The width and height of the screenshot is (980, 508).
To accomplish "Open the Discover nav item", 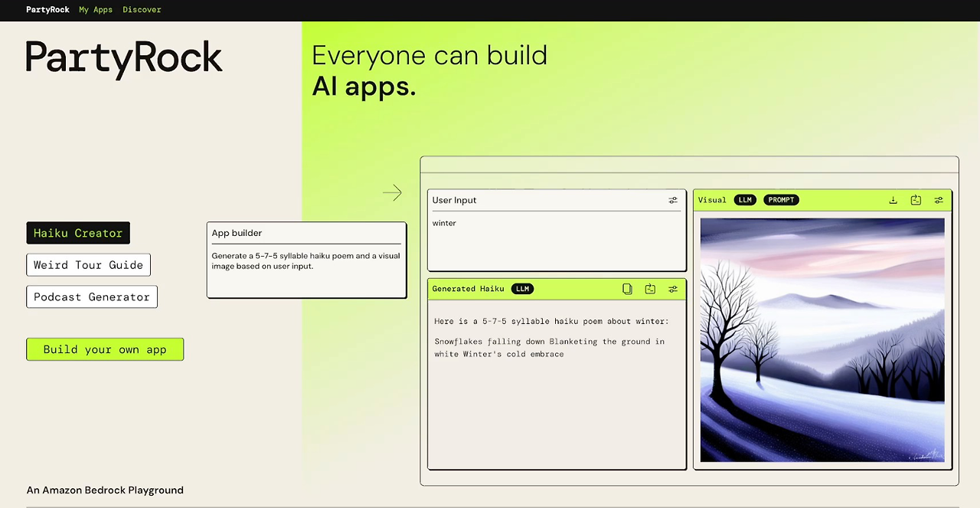I will (x=142, y=10).
